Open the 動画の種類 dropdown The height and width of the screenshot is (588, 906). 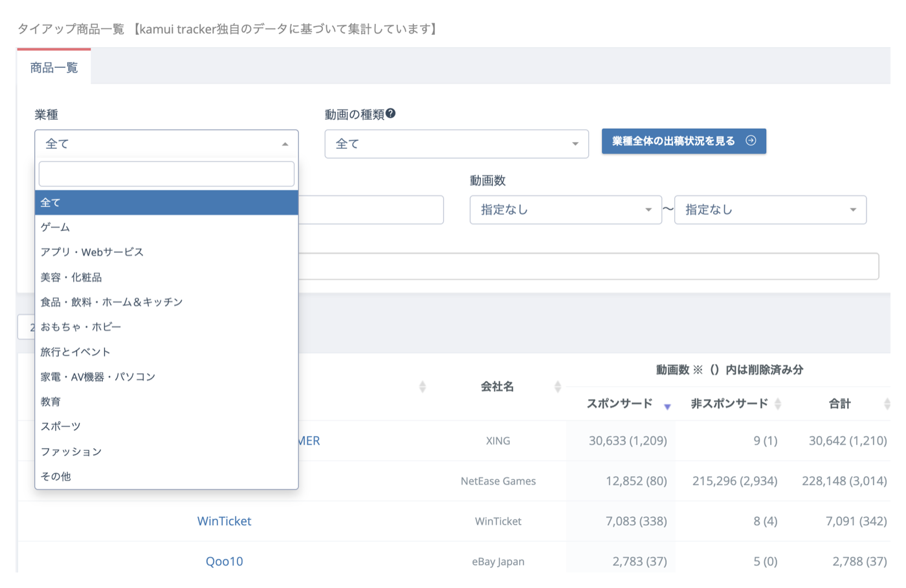pyautogui.click(x=456, y=144)
